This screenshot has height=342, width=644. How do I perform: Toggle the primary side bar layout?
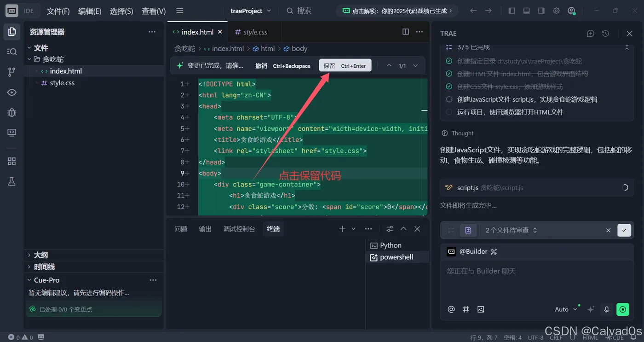point(512,11)
